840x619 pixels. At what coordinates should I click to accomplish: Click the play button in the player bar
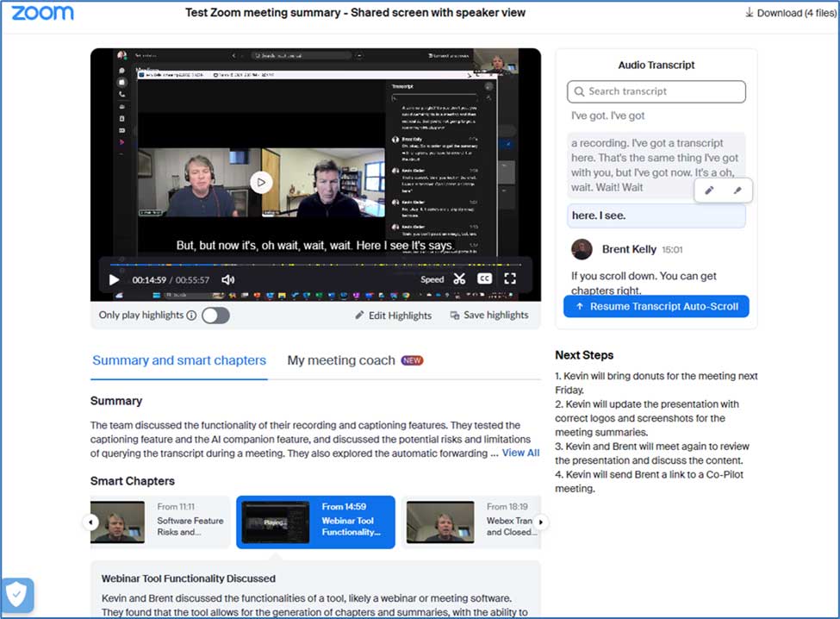(114, 279)
